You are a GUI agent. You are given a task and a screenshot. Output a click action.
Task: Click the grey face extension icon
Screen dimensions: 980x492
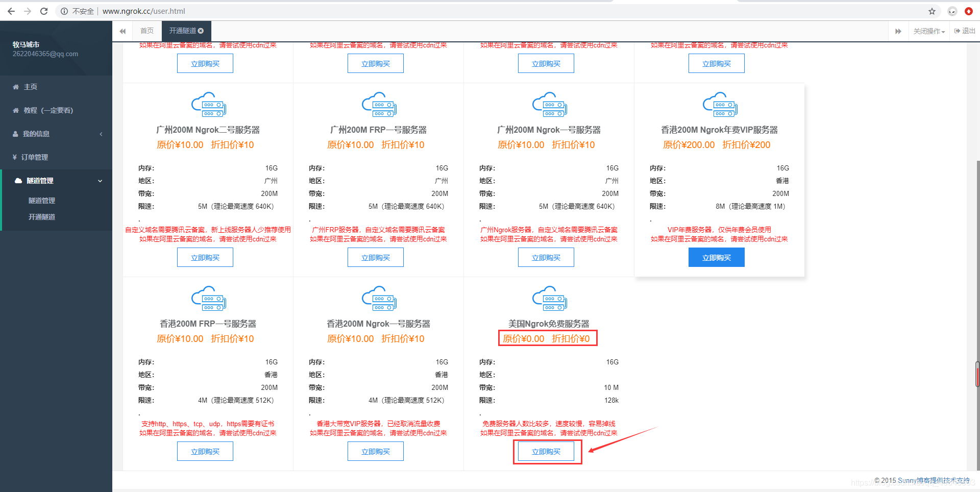tap(952, 11)
